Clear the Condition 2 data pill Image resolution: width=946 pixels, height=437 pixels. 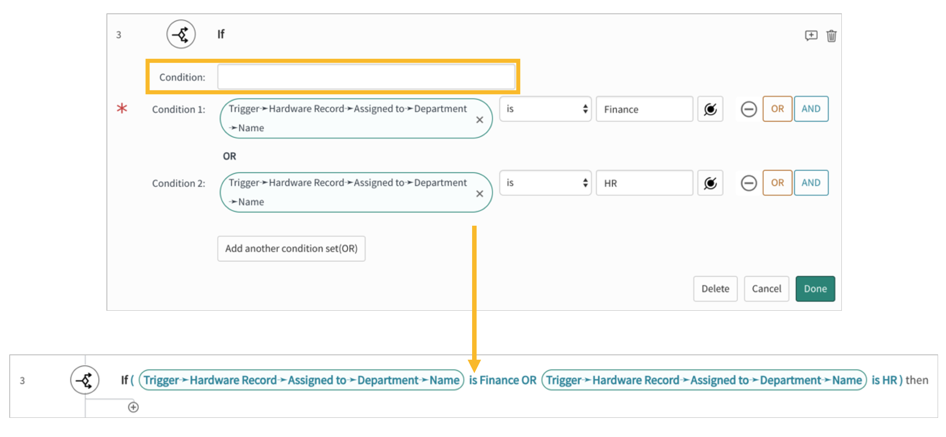click(479, 194)
